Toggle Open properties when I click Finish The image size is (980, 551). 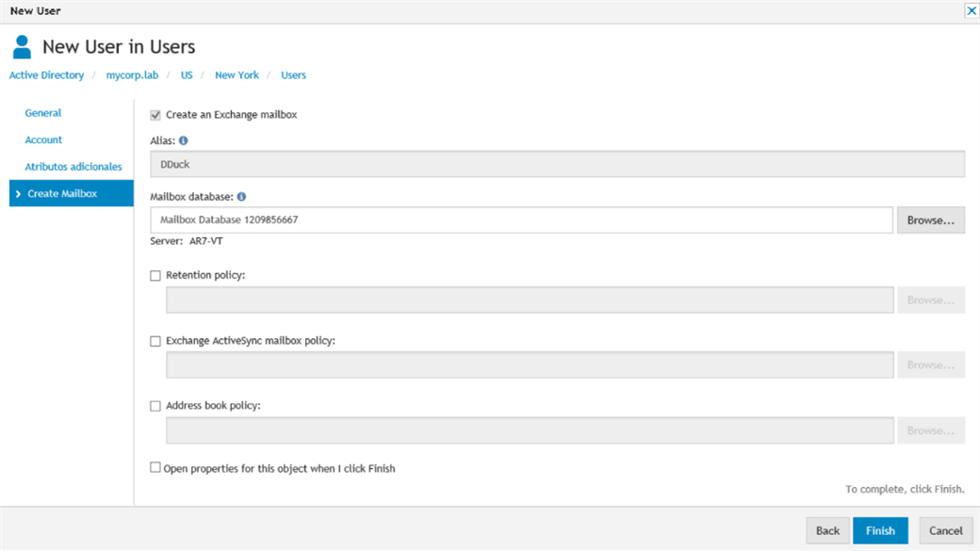click(x=155, y=467)
